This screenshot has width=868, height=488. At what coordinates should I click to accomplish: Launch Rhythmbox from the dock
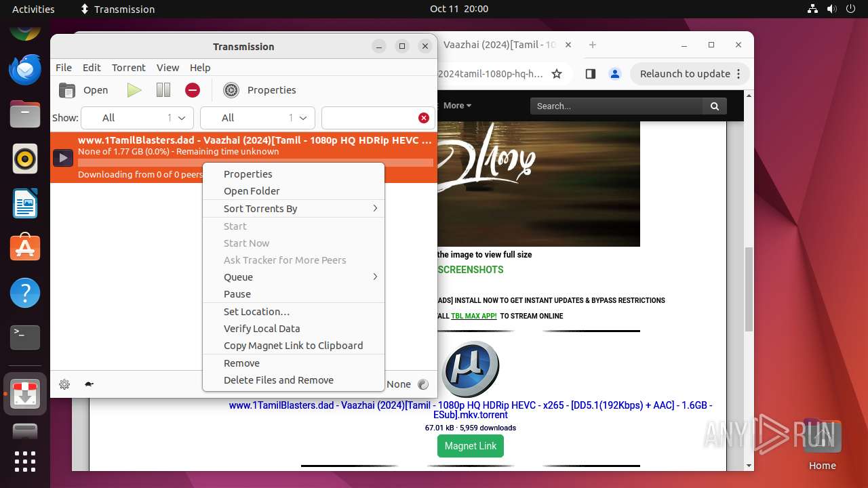pyautogui.click(x=25, y=159)
